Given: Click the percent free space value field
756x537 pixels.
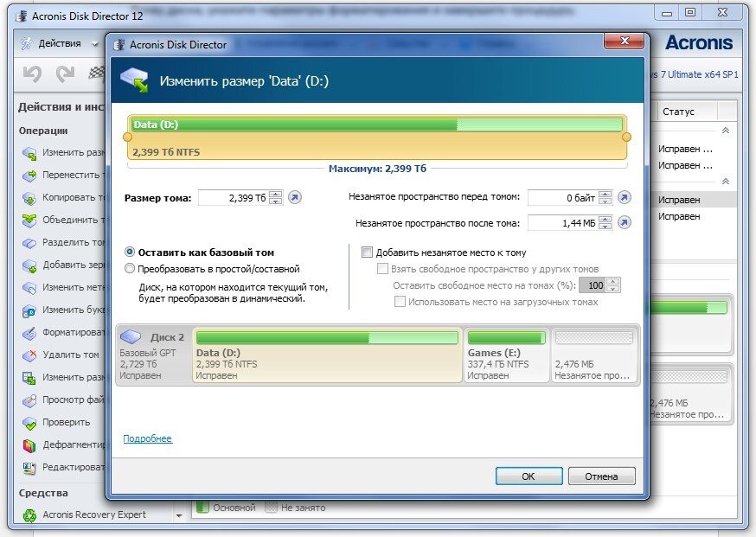Looking at the screenshot, I should pos(593,285).
